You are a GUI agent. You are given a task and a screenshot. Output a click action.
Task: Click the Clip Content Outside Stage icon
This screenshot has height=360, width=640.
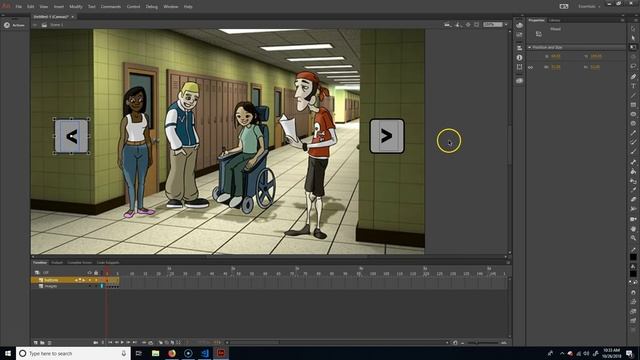coord(476,25)
